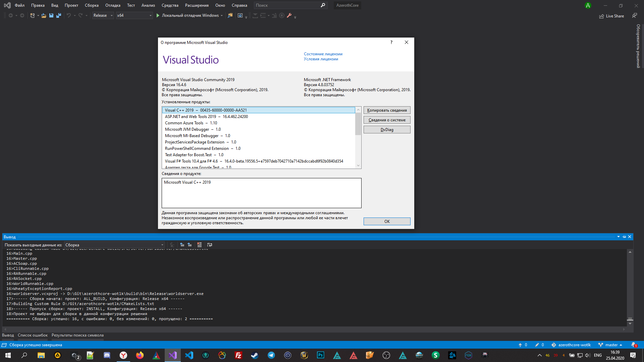Open the Файл menu
The image size is (644, 362).
[x=19, y=5]
